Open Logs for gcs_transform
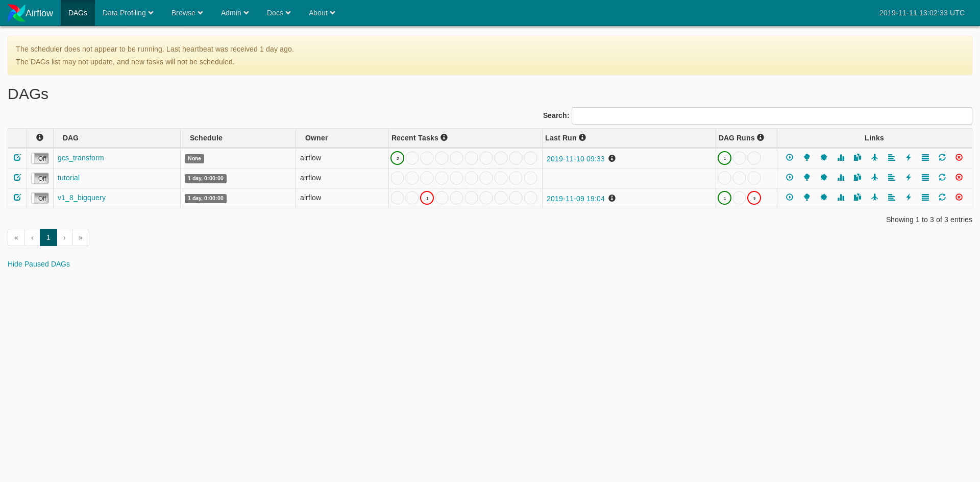Image resolution: width=980 pixels, height=482 pixels. [925, 158]
